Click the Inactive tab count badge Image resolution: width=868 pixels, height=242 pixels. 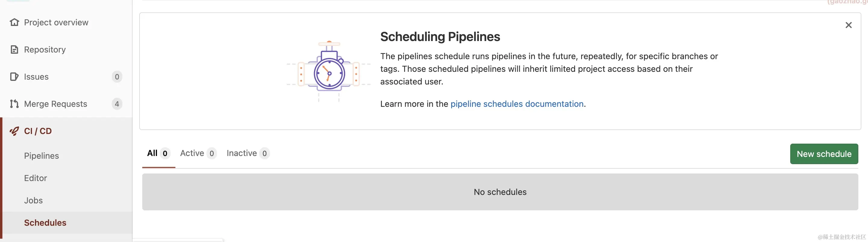pos(265,154)
